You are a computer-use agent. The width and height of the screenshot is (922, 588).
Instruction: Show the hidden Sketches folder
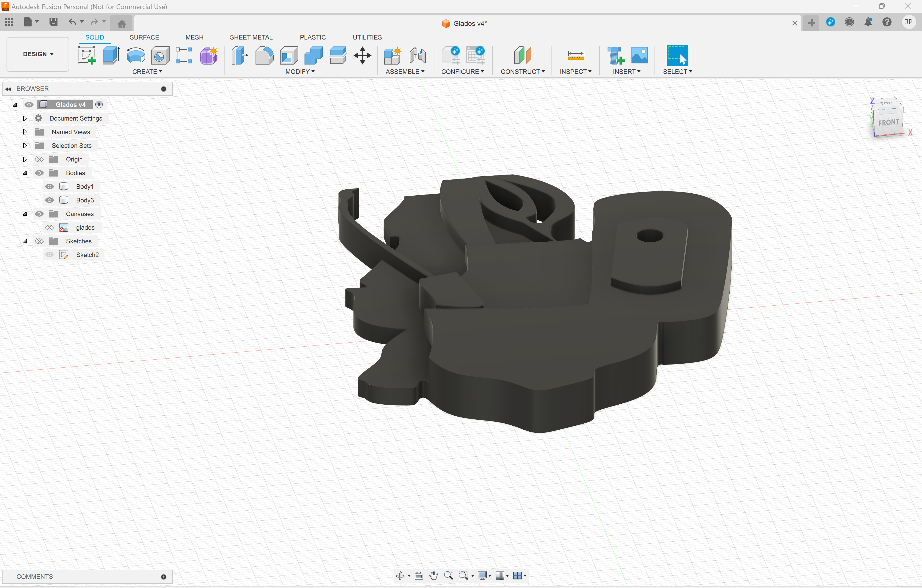[39, 241]
